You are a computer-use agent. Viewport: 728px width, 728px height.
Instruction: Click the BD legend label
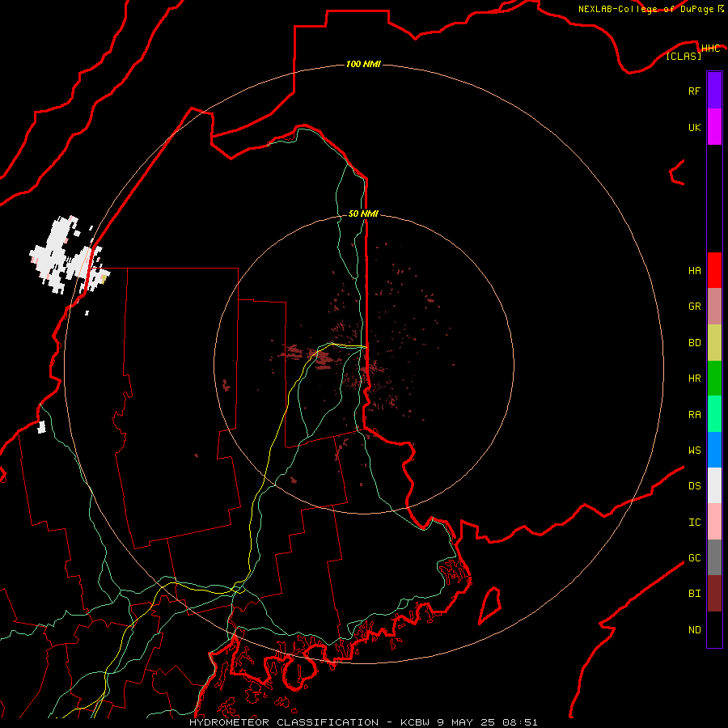point(694,343)
